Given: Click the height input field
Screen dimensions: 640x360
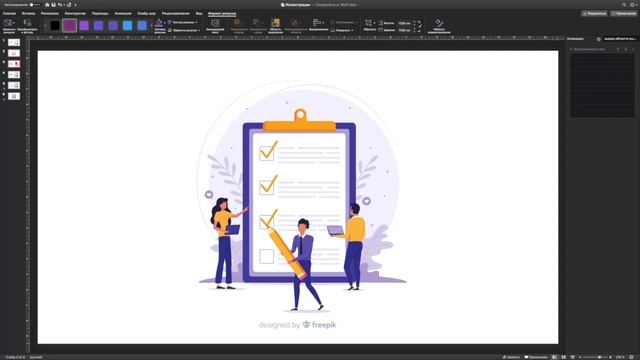Looking at the screenshot, I should 404,23.
